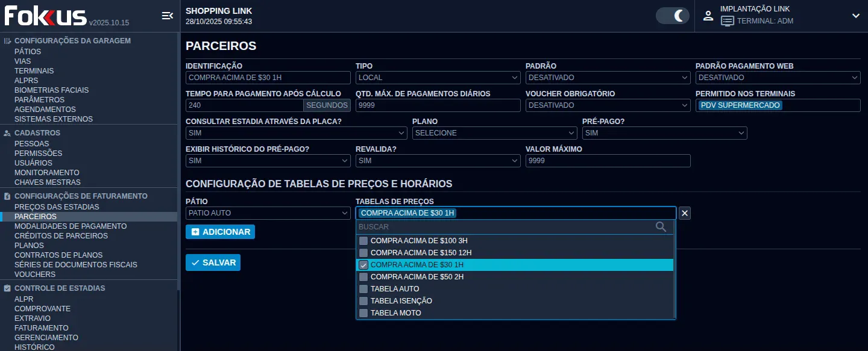Toggle the dark mode moon switch
The width and height of the screenshot is (868, 351).
pyautogui.click(x=672, y=16)
